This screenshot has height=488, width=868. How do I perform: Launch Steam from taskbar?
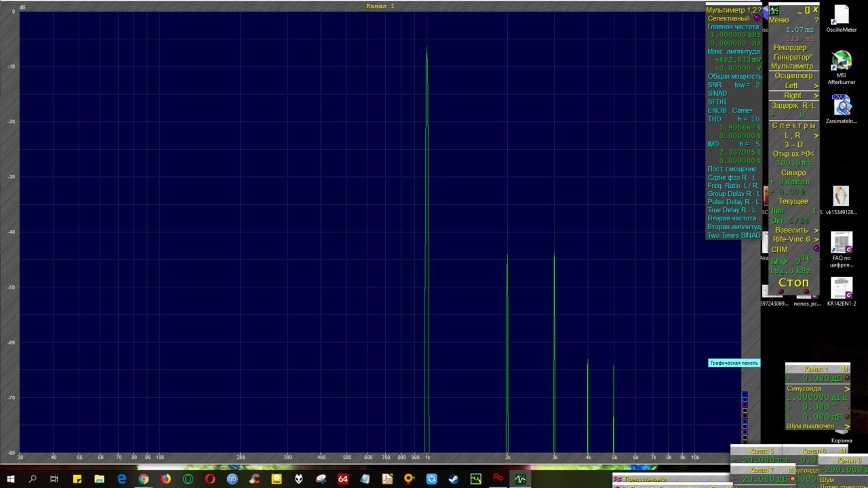453,479
